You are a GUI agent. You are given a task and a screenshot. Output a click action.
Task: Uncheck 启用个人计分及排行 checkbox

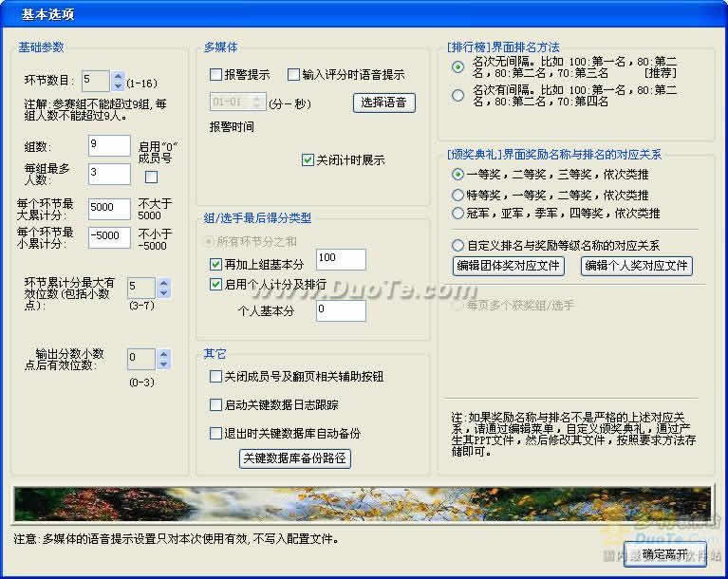coord(215,284)
